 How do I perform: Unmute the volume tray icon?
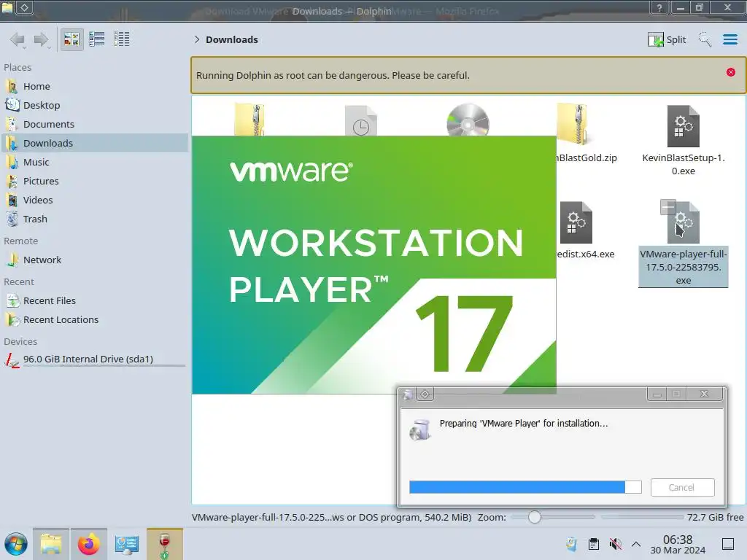(615, 544)
